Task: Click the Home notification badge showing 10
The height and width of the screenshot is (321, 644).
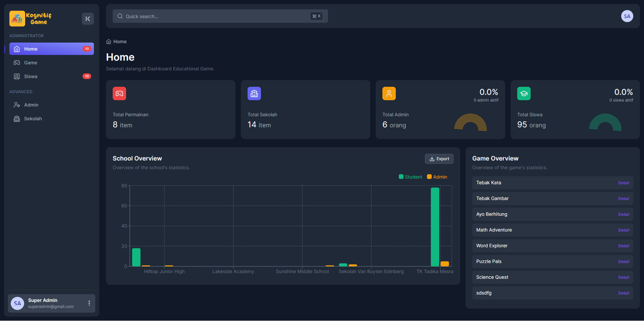Action: click(x=87, y=49)
